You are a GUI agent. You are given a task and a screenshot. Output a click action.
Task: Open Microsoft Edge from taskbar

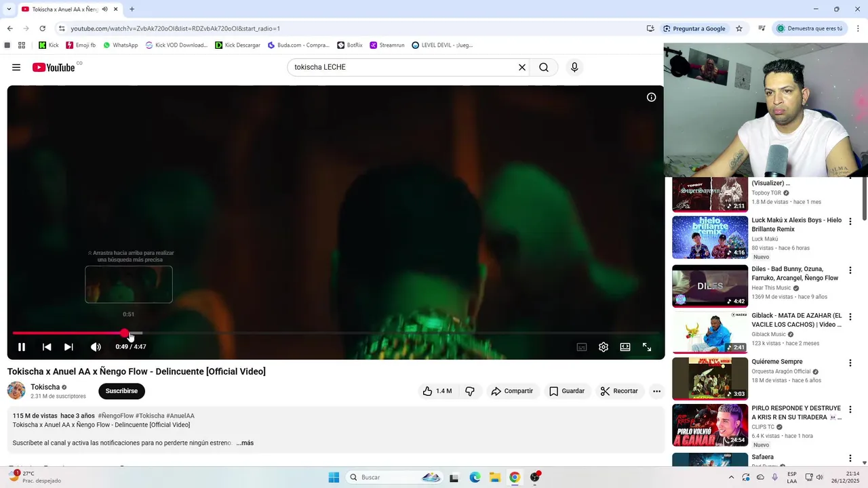(x=475, y=477)
